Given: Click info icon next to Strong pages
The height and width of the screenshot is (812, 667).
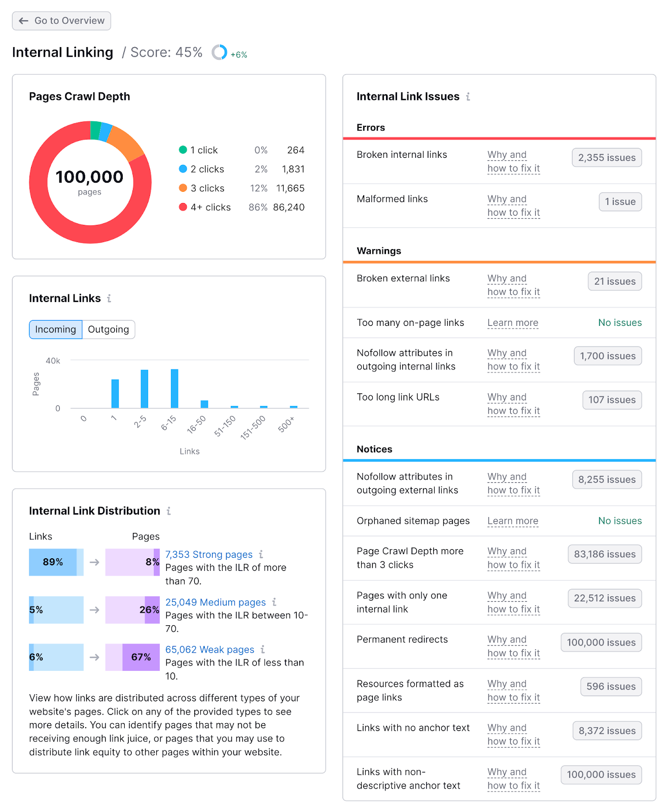Looking at the screenshot, I should [261, 554].
